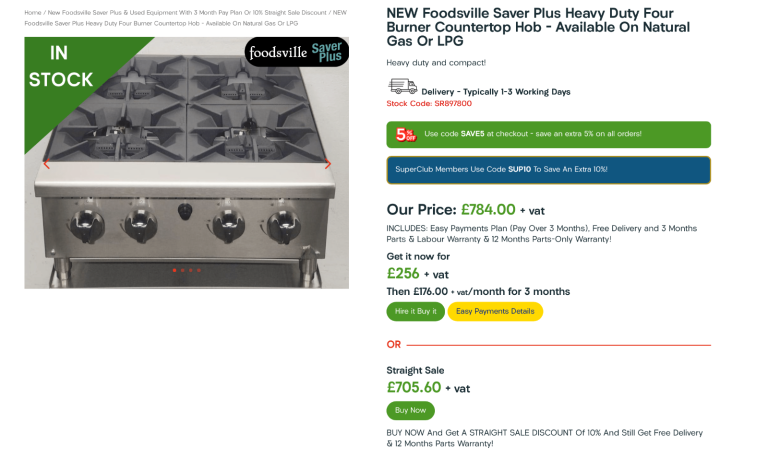Select the second carousel dot indicator
Image resolution: width=768 pixels, height=459 pixels.
[x=183, y=270]
